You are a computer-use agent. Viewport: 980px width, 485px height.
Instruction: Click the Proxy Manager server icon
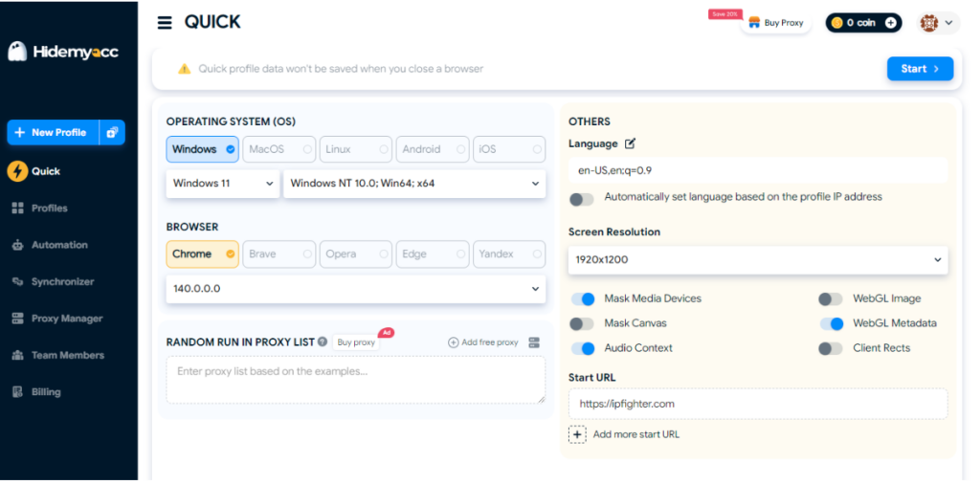coord(17,319)
